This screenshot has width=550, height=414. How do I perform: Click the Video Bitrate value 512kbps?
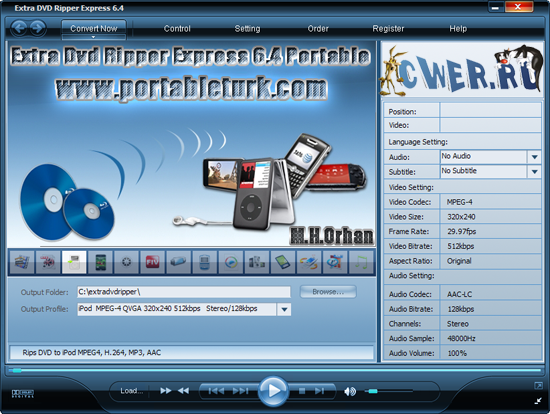[461, 246]
